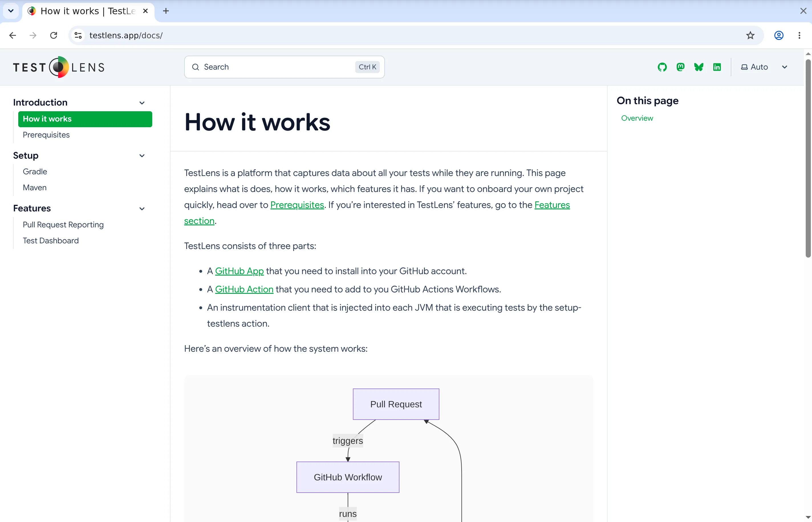Go back using browser back arrow

point(13,35)
